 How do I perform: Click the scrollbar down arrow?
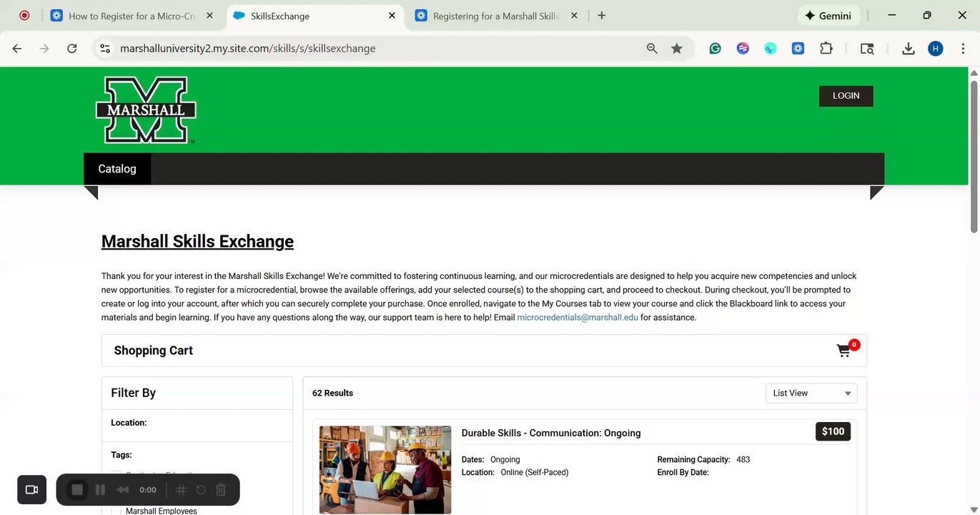coord(974,509)
